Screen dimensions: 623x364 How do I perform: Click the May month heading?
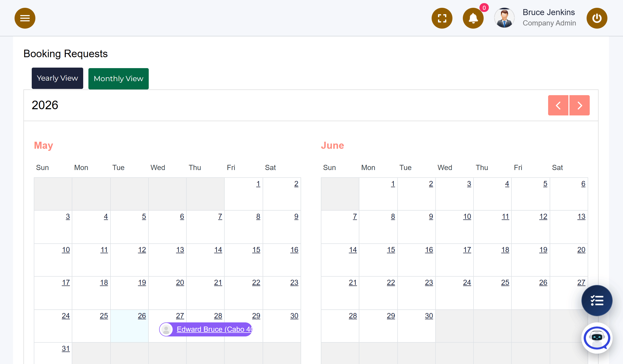44,146
